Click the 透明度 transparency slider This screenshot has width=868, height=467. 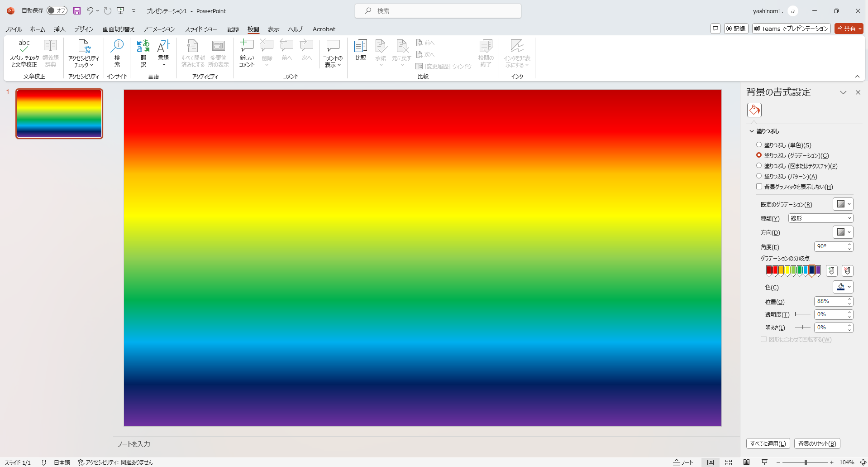coord(803,314)
